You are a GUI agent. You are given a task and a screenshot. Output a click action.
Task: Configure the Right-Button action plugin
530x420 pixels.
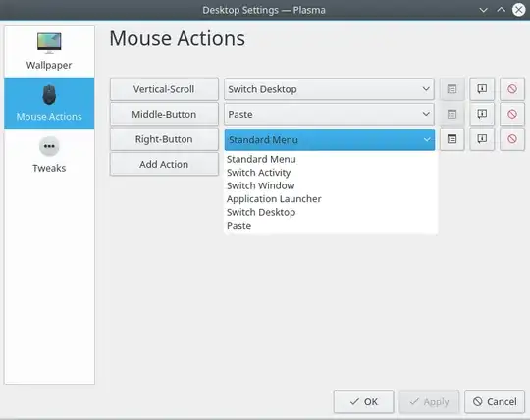pyautogui.click(x=451, y=139)
